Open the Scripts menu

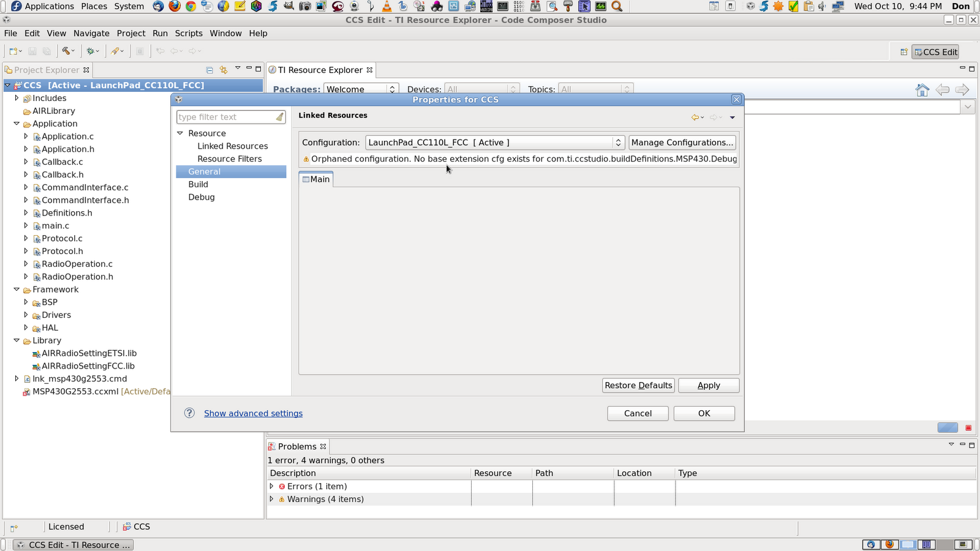189,33
